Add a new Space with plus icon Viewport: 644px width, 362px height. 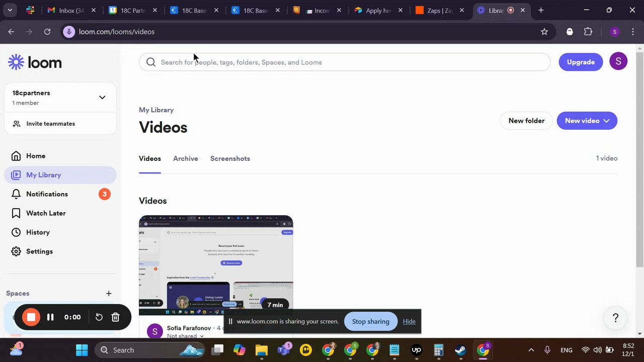pyautogui.click(x=109, y=293)
